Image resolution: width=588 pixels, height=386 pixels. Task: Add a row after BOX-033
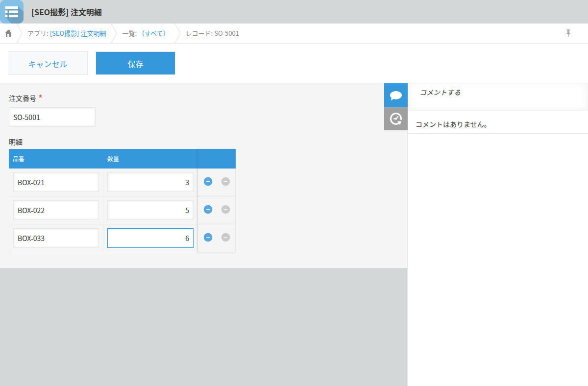[208, 238]
